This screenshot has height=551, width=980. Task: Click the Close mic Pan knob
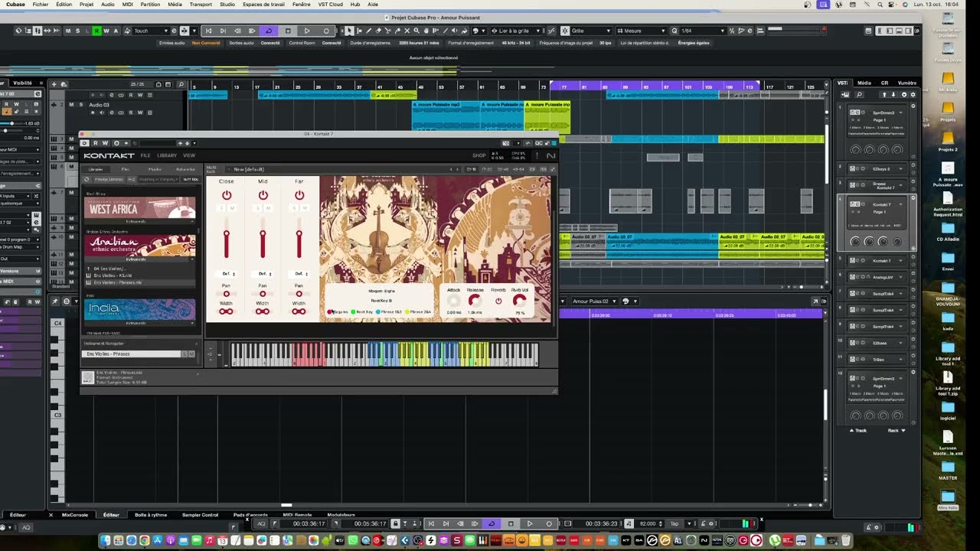(x=227, y=294)
